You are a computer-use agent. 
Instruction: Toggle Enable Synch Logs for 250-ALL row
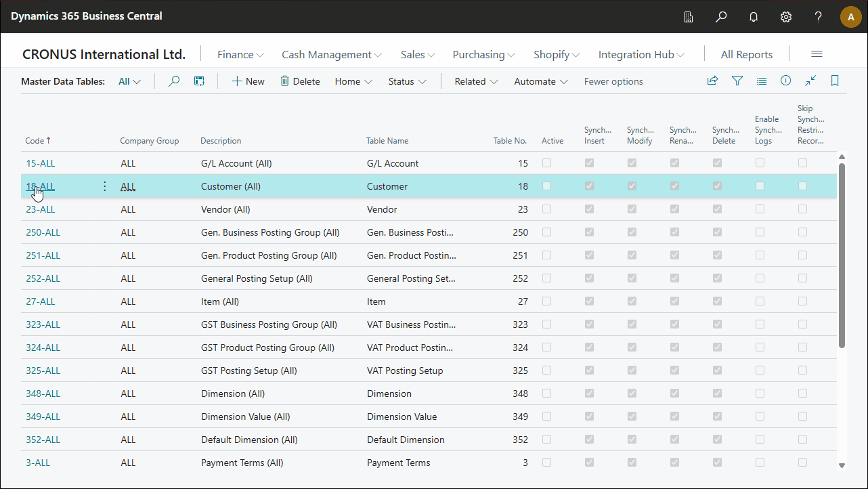tap(760, 232)
